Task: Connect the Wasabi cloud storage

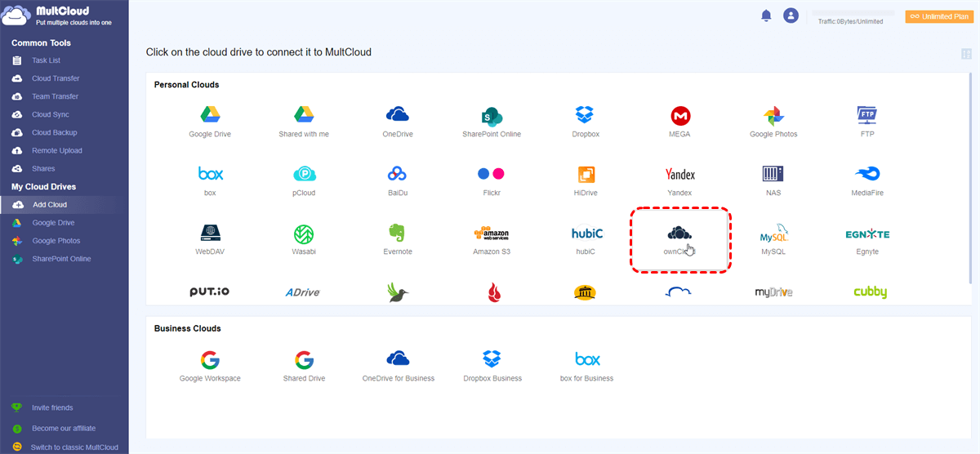Action: (x=304, y=234)
